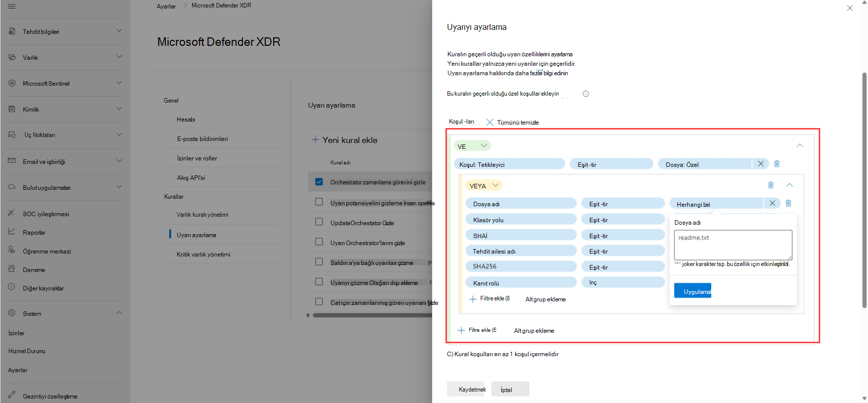
Task: Click the plus icon for Yeni kural ekle
Action: pos(315,140)
